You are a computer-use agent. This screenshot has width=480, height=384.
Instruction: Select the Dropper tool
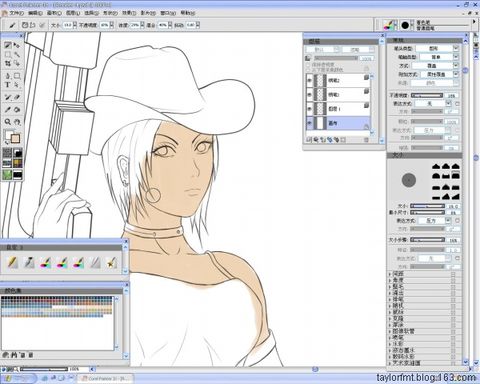8,110
